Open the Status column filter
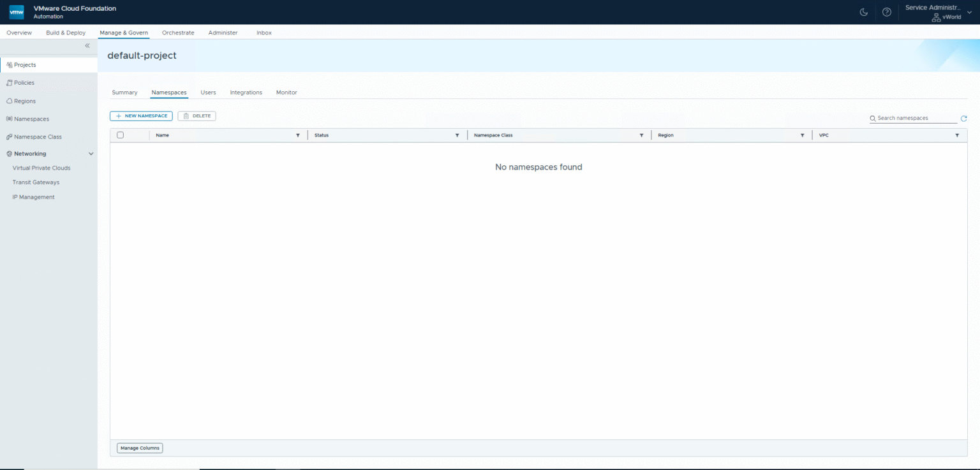The image size is (980, 470). point(457,135)
